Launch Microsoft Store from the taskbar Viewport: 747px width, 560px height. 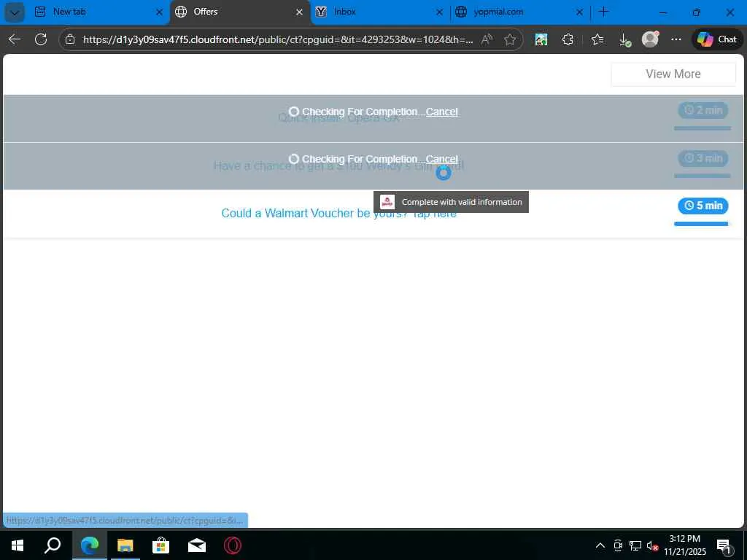coord(161,545)
